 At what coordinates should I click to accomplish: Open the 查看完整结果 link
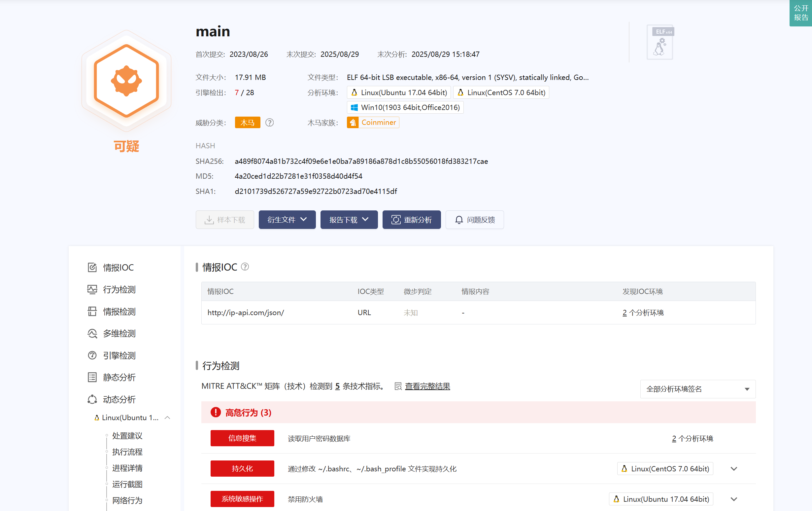point(427,386)
